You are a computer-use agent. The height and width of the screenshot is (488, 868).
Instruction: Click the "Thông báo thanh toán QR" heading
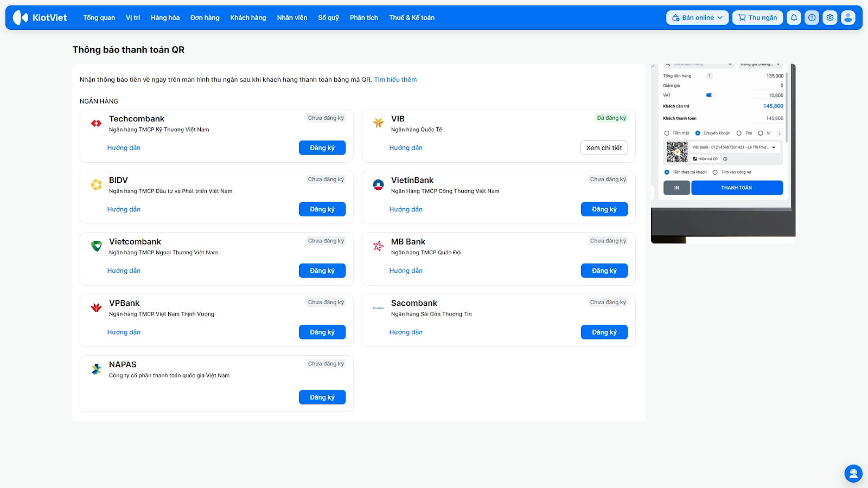click(x=129, y=50)
